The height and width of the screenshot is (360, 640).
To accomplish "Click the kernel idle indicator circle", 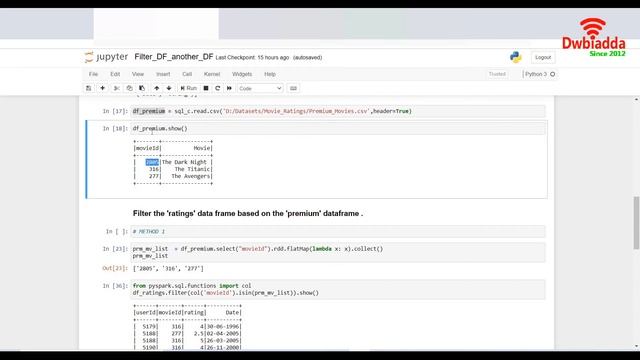I will 553,74.
